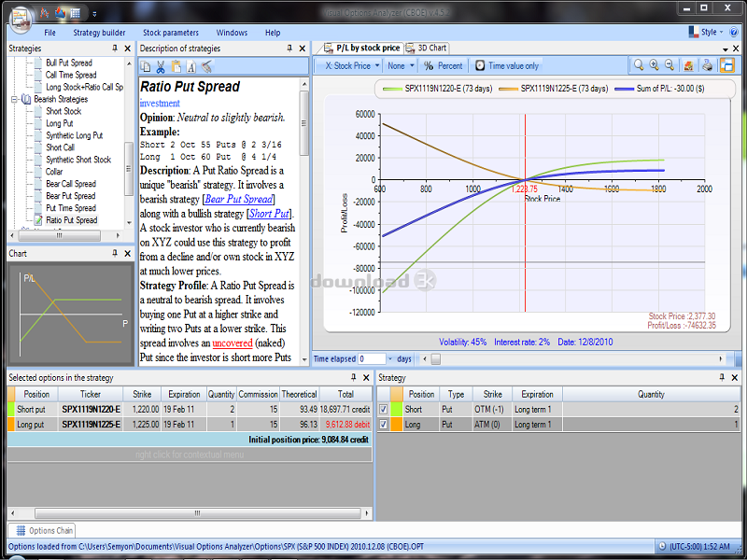
Task: Switch to the 3D Chart tab
Action: coord(427,48)
